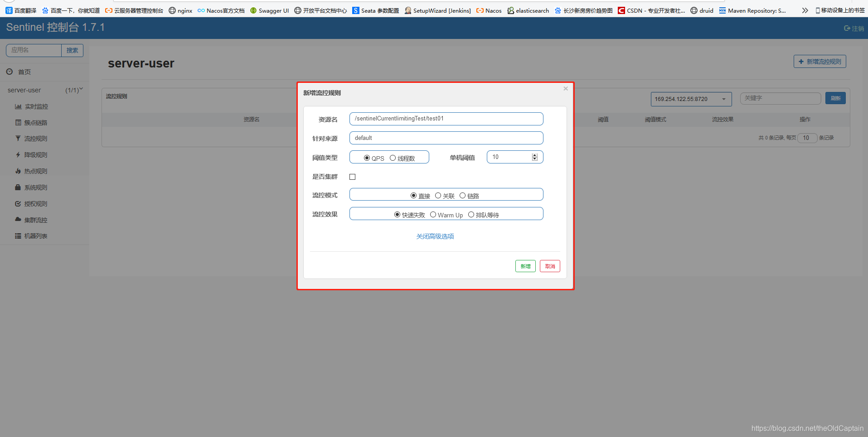Collapse the server-user app tree chevron

[81, 89]
